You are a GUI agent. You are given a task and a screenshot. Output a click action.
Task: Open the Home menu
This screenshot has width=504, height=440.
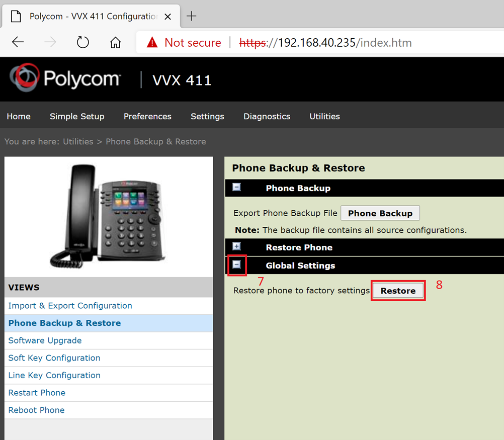[x=19, y=116]
